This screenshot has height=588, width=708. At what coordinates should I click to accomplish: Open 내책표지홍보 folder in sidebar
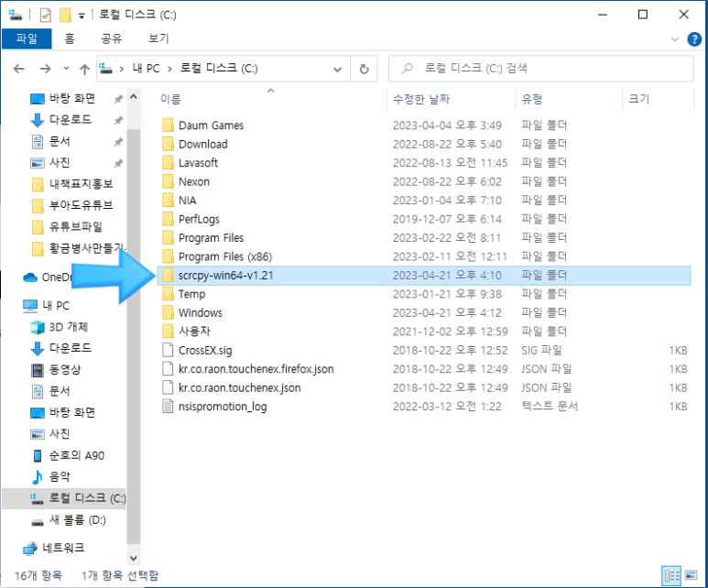[x=81, y=184]
